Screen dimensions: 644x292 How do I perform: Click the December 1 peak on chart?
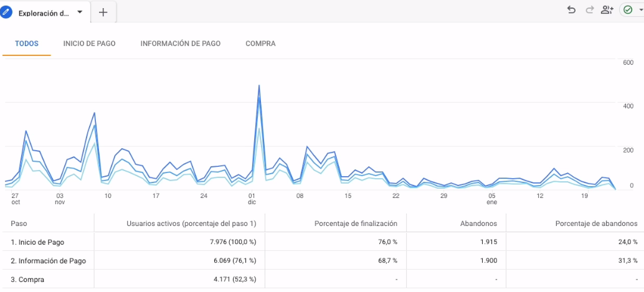pyautogui.click(x=258, y=86)
